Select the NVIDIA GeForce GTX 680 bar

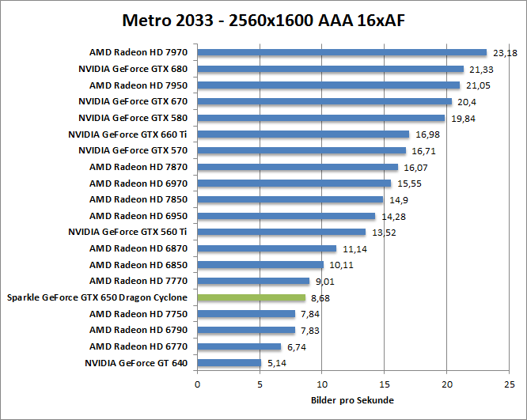point(330,69)
